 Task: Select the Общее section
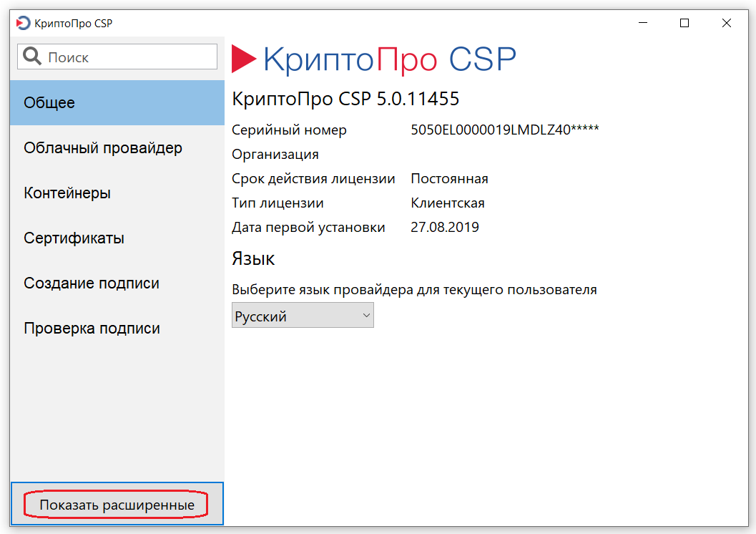point(117,103)
